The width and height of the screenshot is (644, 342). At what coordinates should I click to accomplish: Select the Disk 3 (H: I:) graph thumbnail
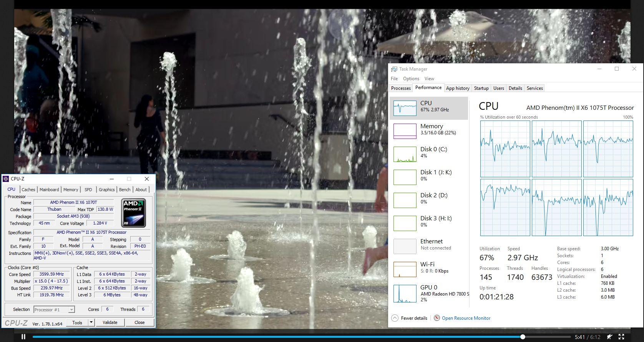pyautogui.click(x=405, y=223)
